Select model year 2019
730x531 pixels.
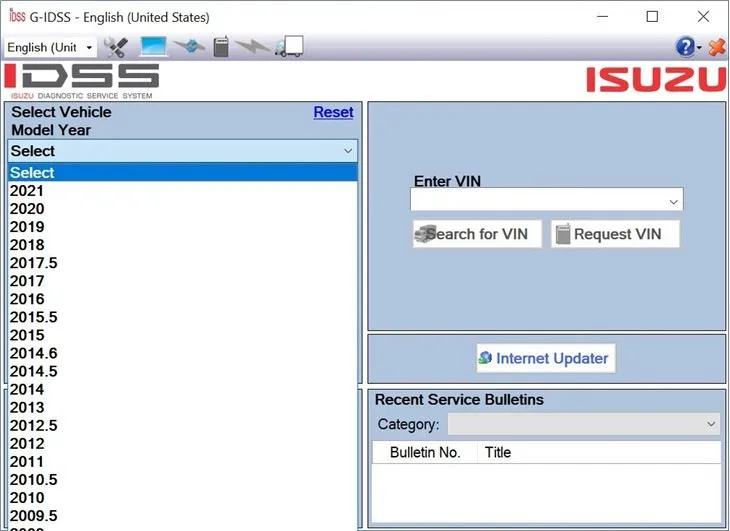182,227
